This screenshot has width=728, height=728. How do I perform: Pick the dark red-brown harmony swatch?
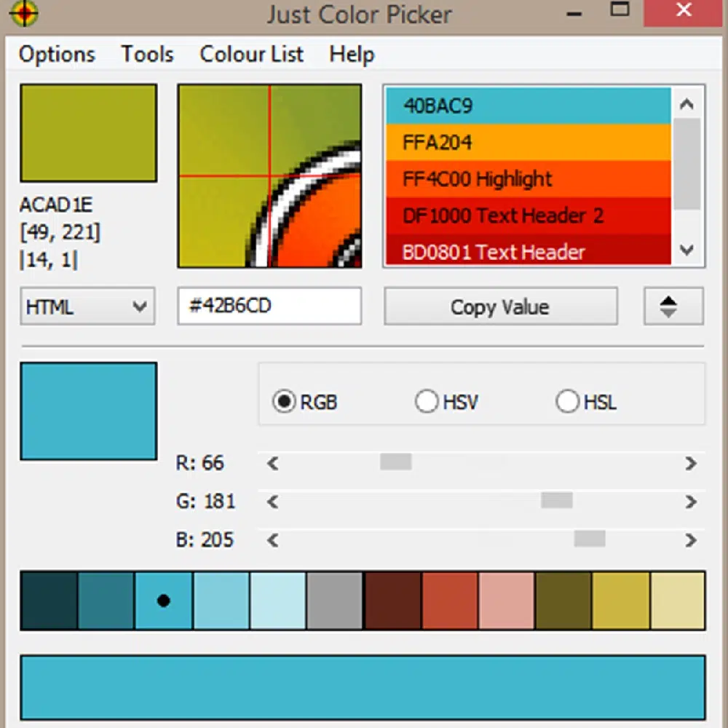coord(392,601)
